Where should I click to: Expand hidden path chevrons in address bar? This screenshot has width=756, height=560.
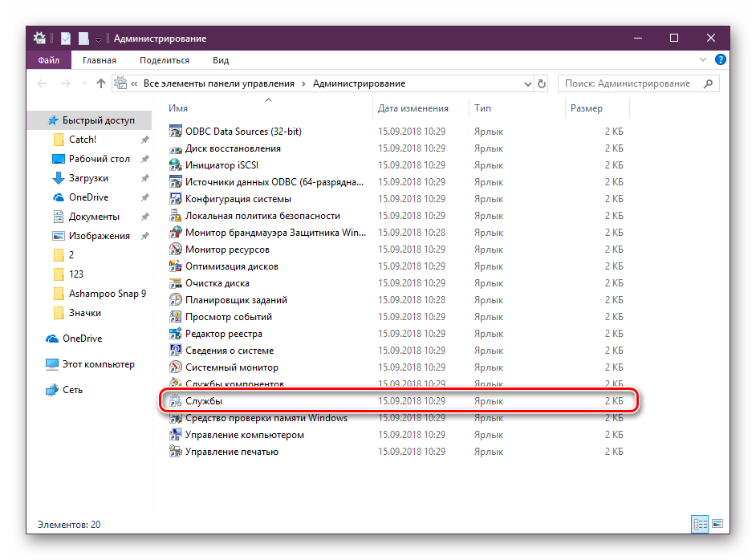[134, 84]
